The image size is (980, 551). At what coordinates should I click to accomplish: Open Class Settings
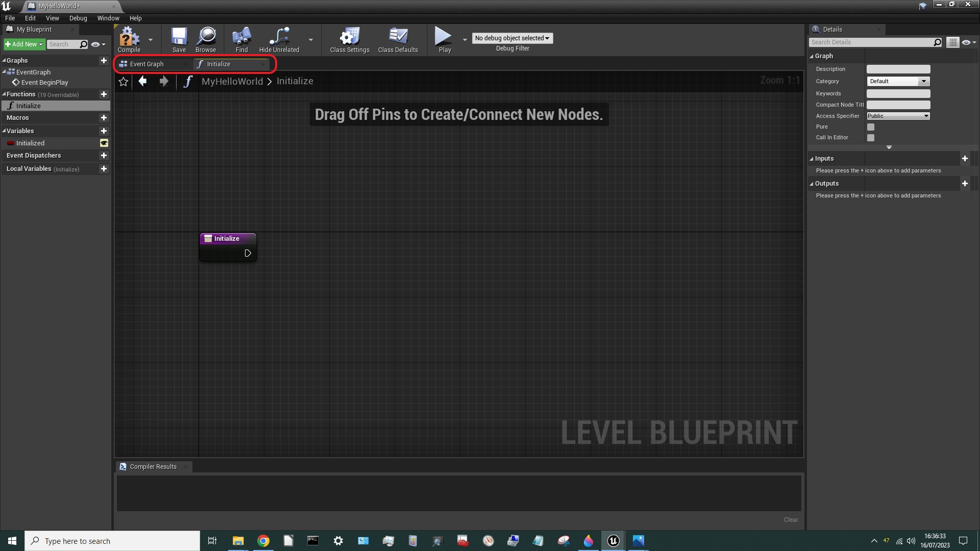click(350, 40)
